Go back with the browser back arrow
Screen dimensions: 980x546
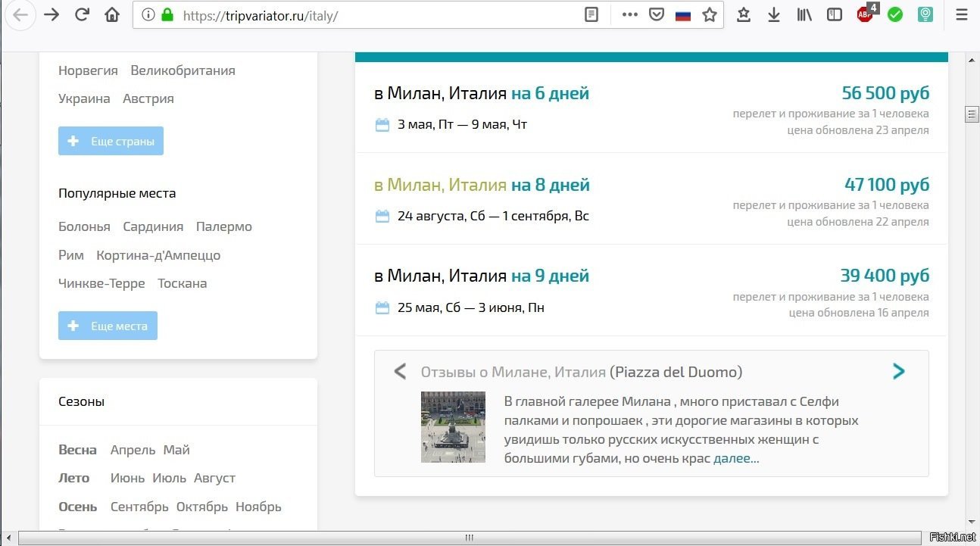click(x=20, y=15)
